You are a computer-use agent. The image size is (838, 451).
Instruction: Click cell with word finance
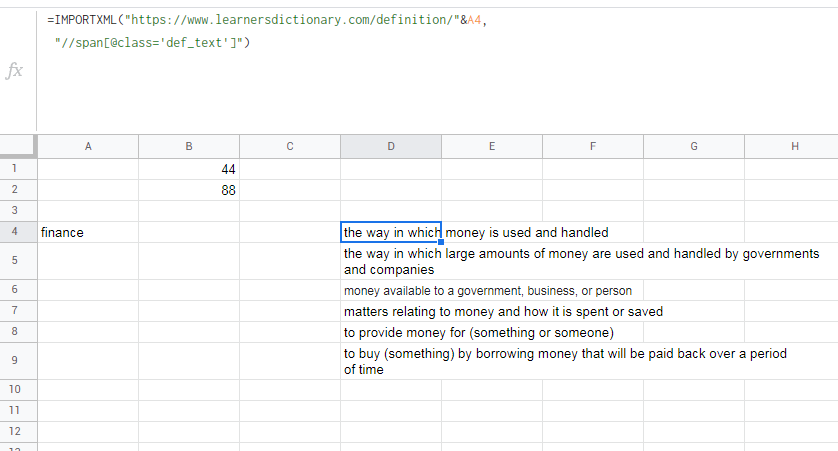88,232
